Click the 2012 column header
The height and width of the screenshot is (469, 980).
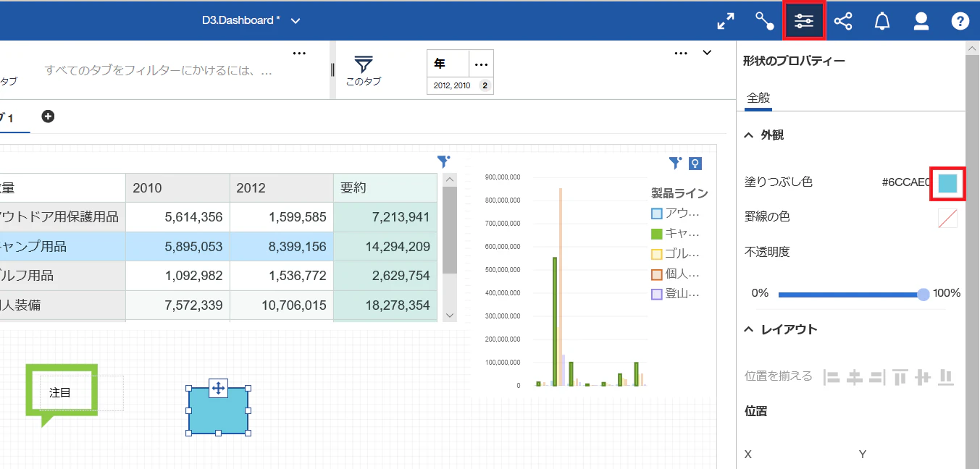coord(282,187)
